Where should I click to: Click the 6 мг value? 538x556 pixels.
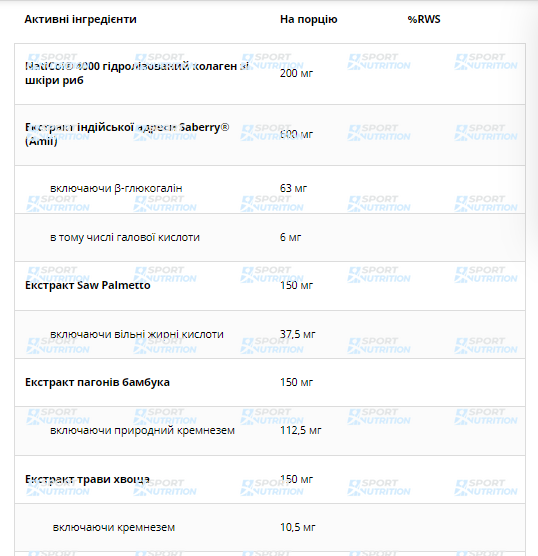(x=290, y=237)
